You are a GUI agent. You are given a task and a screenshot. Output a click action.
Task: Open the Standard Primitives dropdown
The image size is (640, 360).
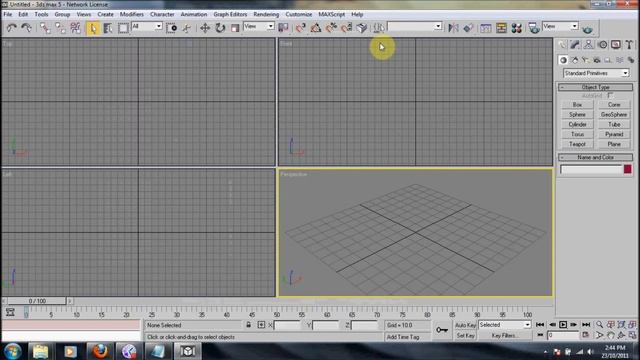pos(596,73)
